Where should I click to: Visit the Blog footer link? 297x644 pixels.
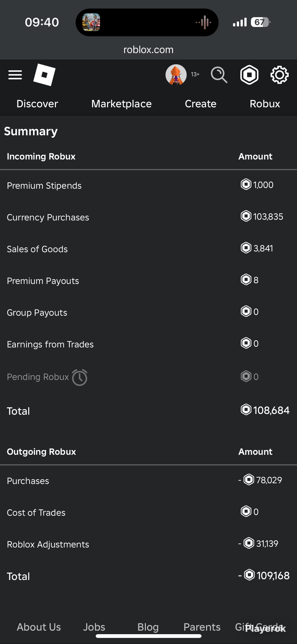point(148,627)
